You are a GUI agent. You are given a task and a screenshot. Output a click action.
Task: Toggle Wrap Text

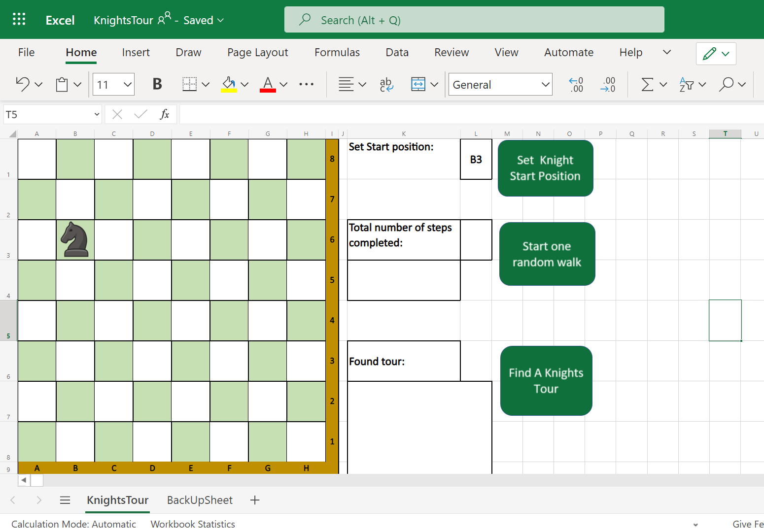(x=386, y=84)
